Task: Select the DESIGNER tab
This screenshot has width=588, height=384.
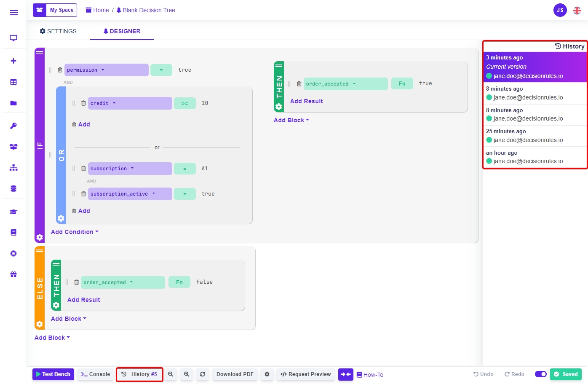Action: 122,31
